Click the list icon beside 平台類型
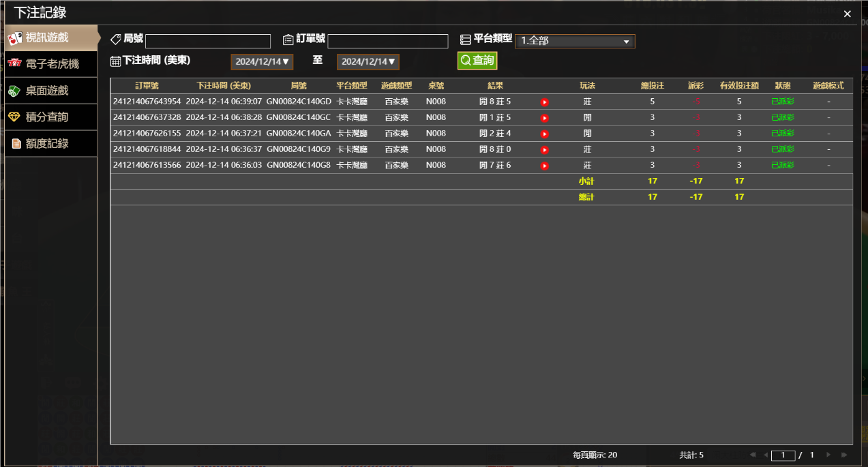Viewport: 868px width, 467px height. tap(466, 39)
